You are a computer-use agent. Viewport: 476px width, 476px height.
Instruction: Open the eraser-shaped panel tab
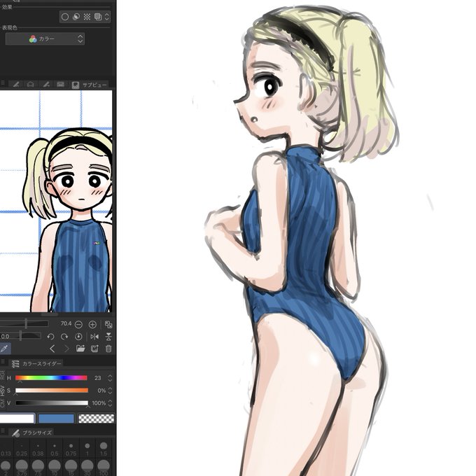[31, 85]
